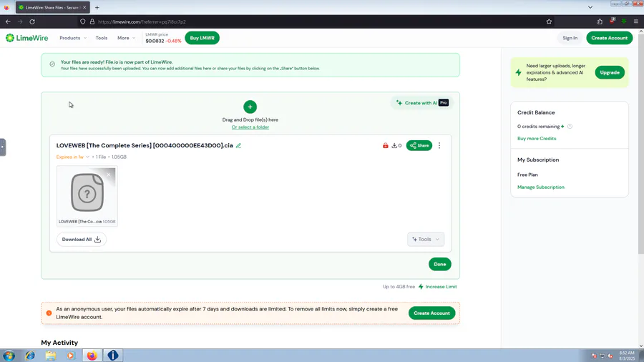644x362 pixels.
Task: Click Create with AI Pro button
Action: point(421,102)
